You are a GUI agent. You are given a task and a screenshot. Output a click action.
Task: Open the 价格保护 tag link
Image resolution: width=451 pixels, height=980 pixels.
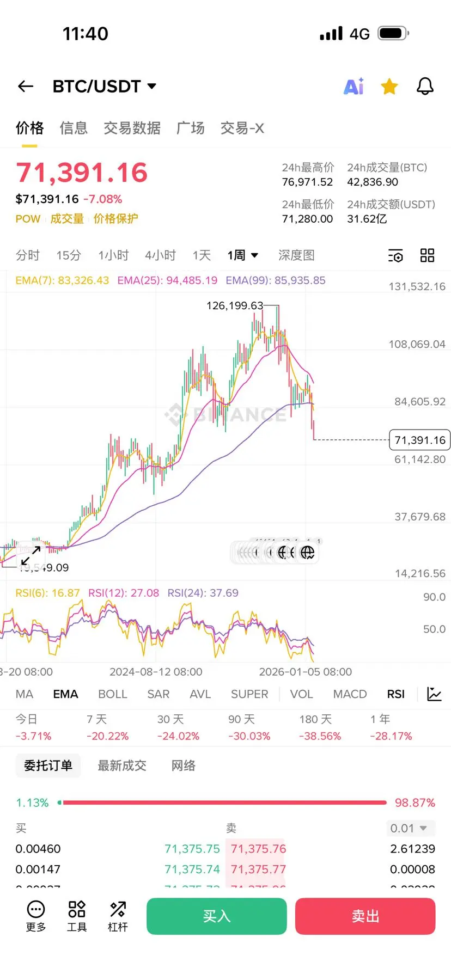pos(115,219)
